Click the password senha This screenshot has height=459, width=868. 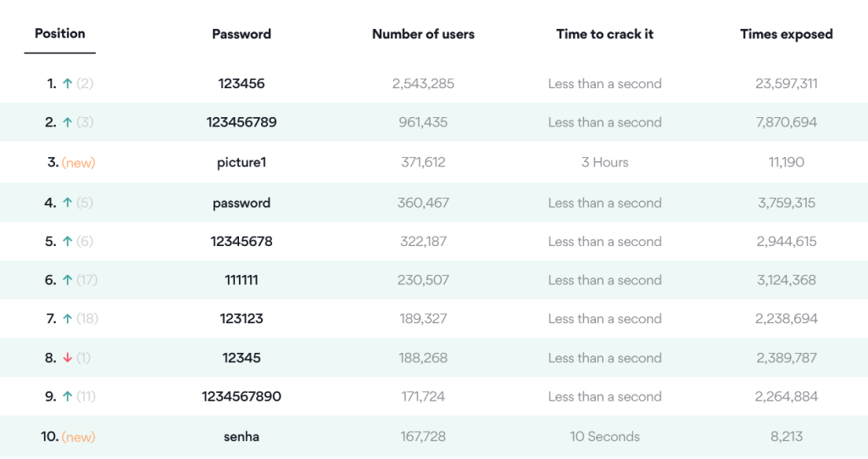242,437
